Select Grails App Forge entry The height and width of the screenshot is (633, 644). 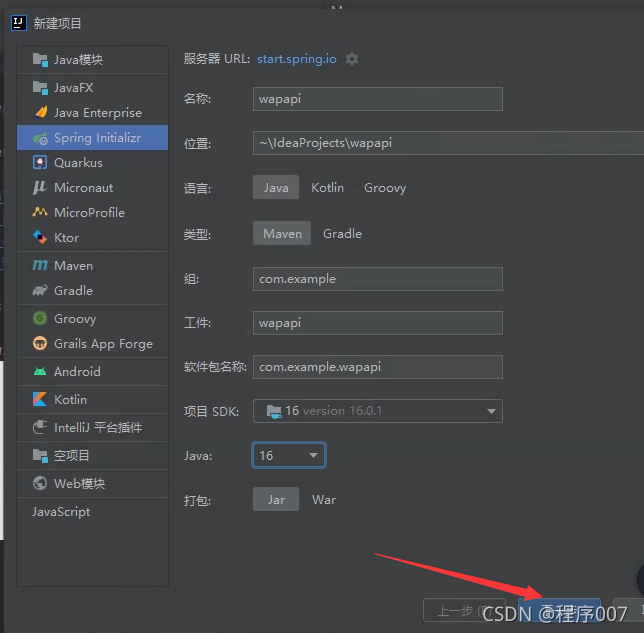(x=92, y=343)
